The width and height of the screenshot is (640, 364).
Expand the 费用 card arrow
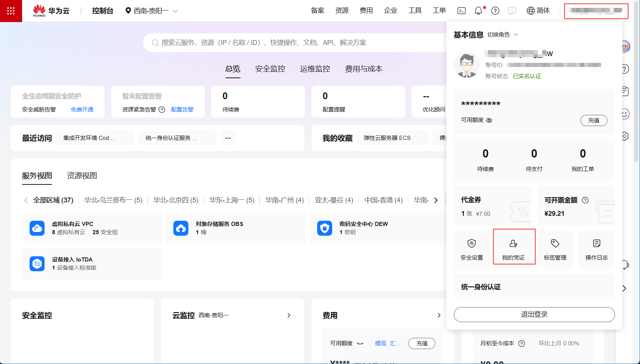439,315
